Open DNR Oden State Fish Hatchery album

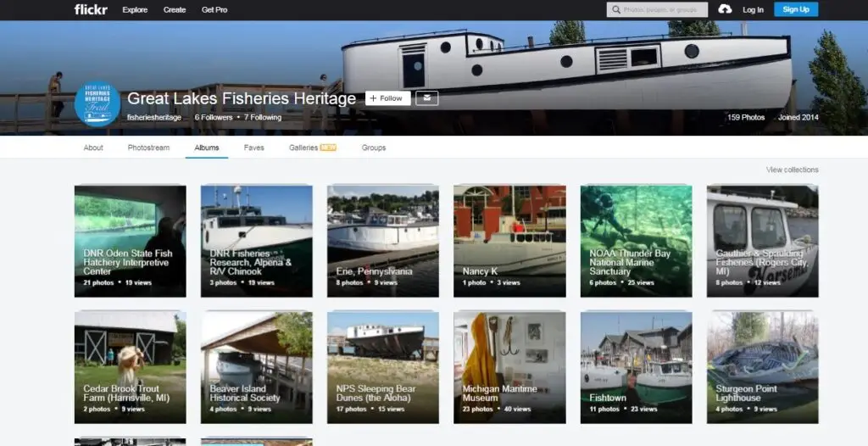(x=131, y=241)
